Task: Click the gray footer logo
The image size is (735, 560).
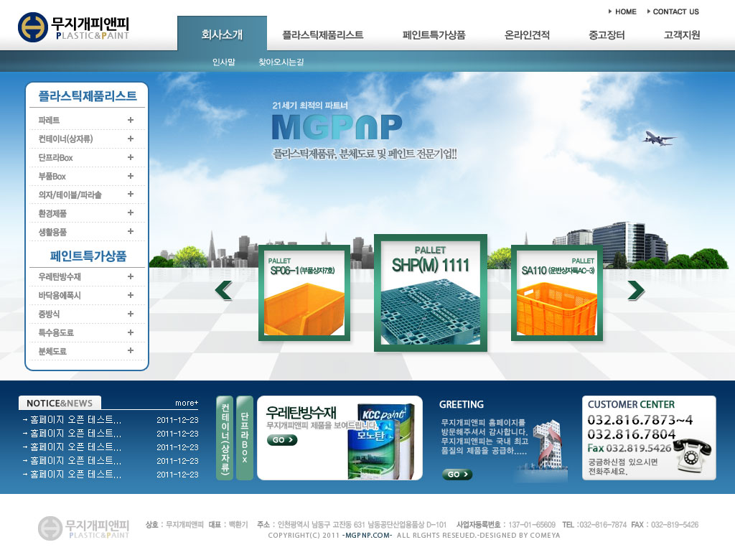Action: (83, 528)
